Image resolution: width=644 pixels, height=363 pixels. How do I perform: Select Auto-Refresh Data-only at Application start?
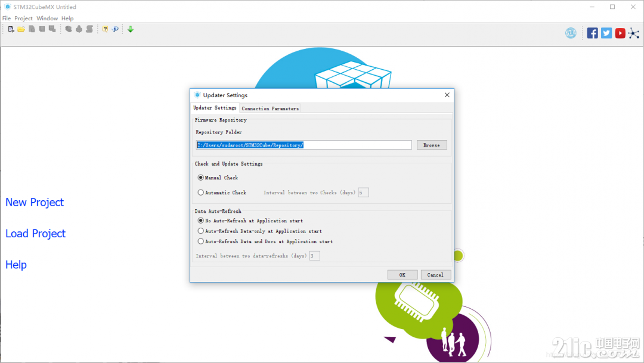[x=200, y=231]
